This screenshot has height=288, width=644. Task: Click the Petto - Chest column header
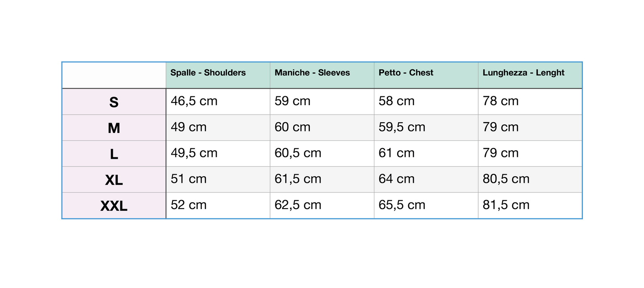[406, 73]
